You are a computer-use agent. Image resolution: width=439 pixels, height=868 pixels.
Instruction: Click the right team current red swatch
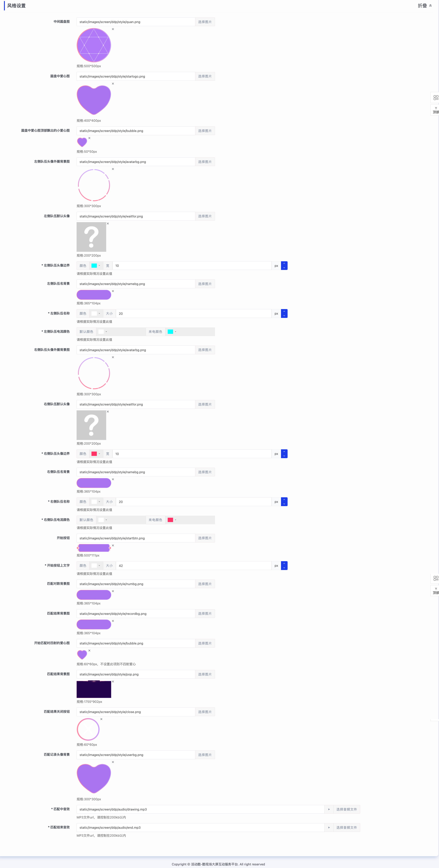[170, 520]
